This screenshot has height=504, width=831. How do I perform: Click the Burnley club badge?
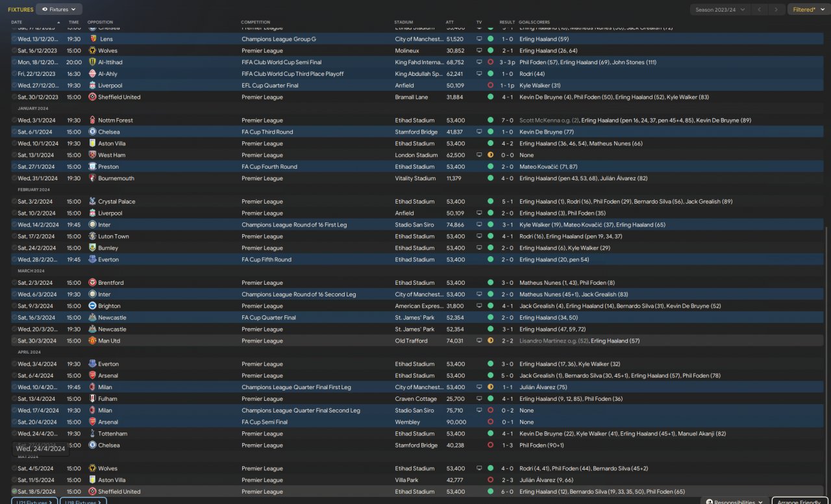(x=93, y=248)
